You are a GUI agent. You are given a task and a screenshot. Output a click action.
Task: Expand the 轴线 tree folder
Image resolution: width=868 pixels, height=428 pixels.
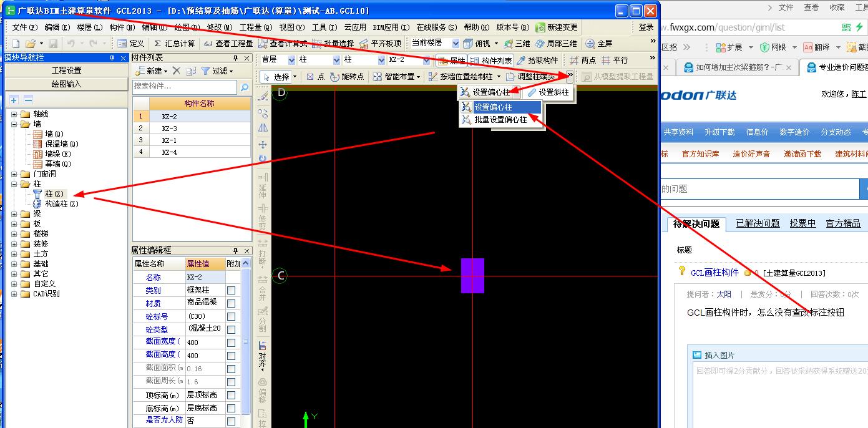[x=14, y=114]
